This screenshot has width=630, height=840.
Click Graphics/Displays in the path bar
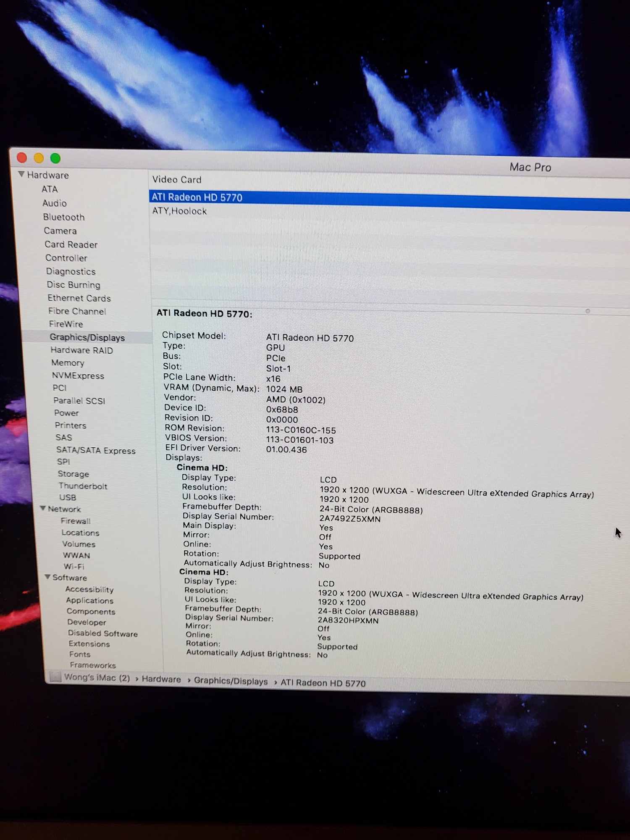(231, 681)
